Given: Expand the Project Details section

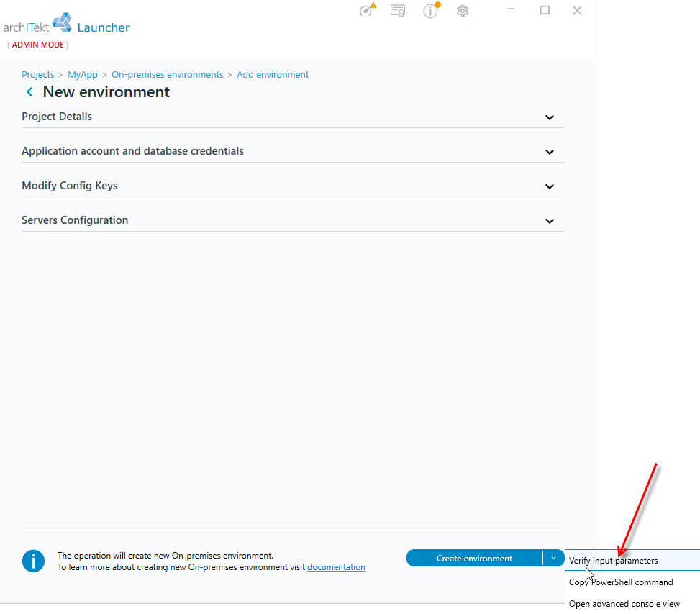Looking at the screenshot, I should click(x=293, y=117).
